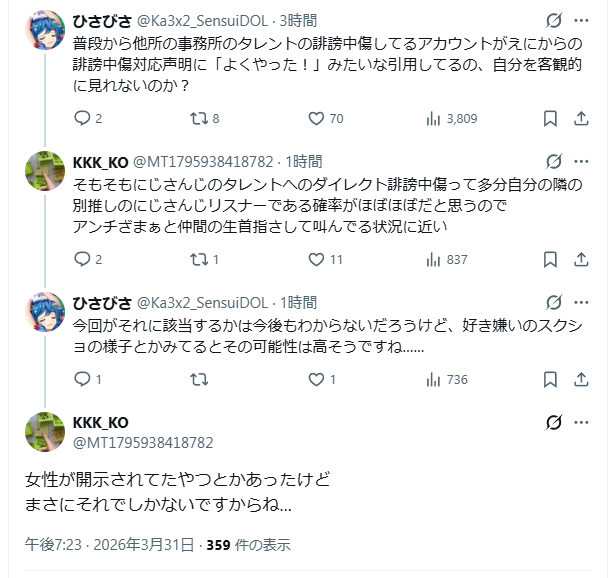Like the first tweet with 70 likes
Image resolution: width=615 pixels, height=578 pixels.
pos(316,119)
